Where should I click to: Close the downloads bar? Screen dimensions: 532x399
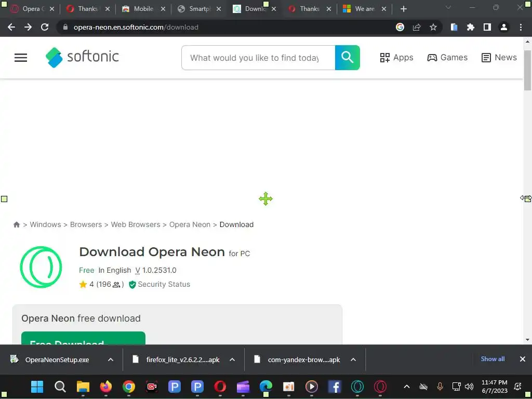point(523,359)
